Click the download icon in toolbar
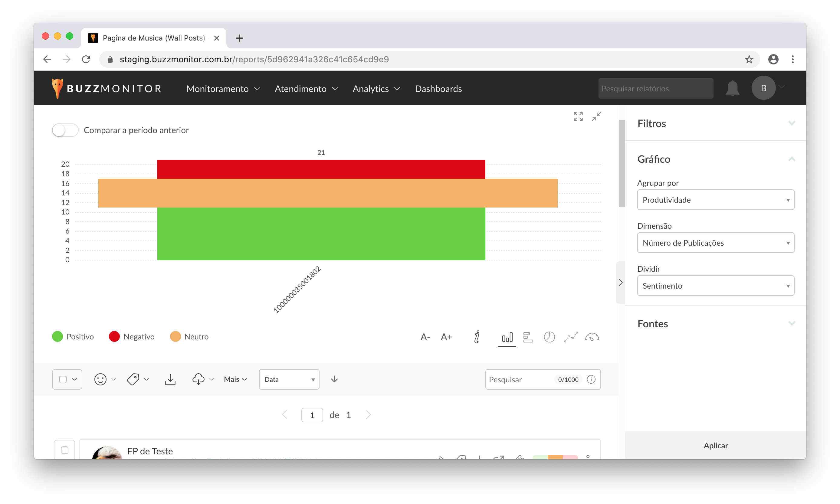 [170, 379]
